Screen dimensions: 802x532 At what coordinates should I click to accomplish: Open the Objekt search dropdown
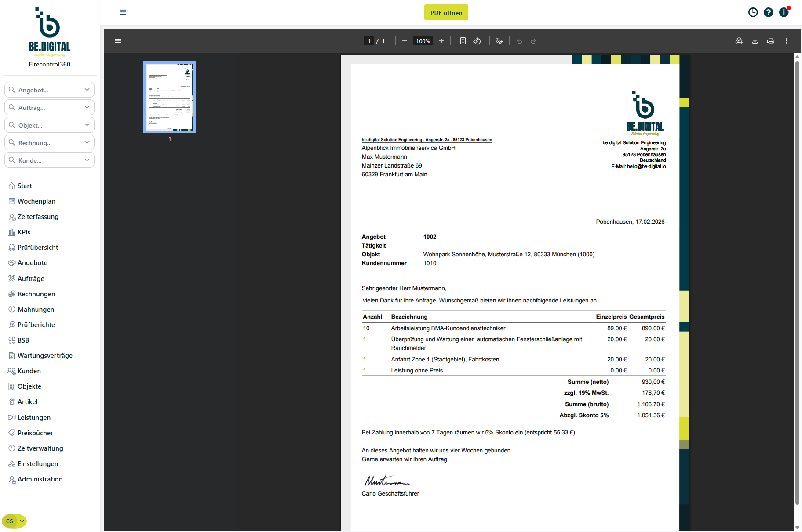[x=50, y=125]
